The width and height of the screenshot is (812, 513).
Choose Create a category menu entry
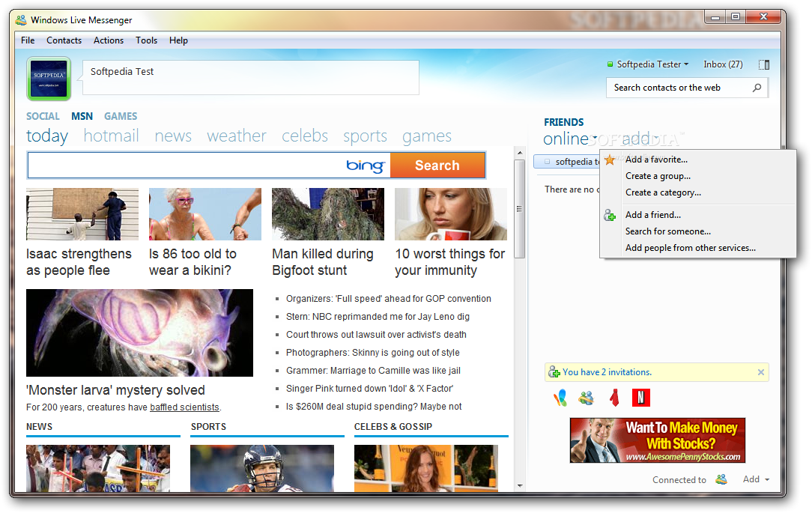(x=697, y=192)
